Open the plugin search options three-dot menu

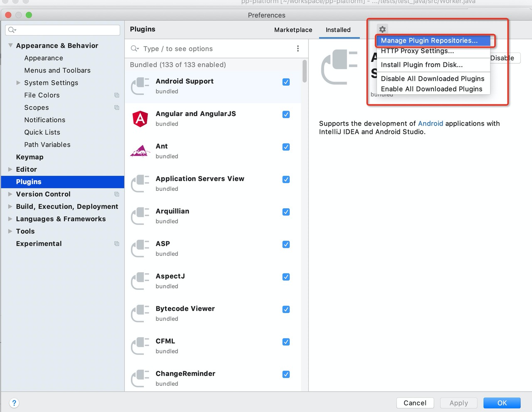(x=298, y=49)
